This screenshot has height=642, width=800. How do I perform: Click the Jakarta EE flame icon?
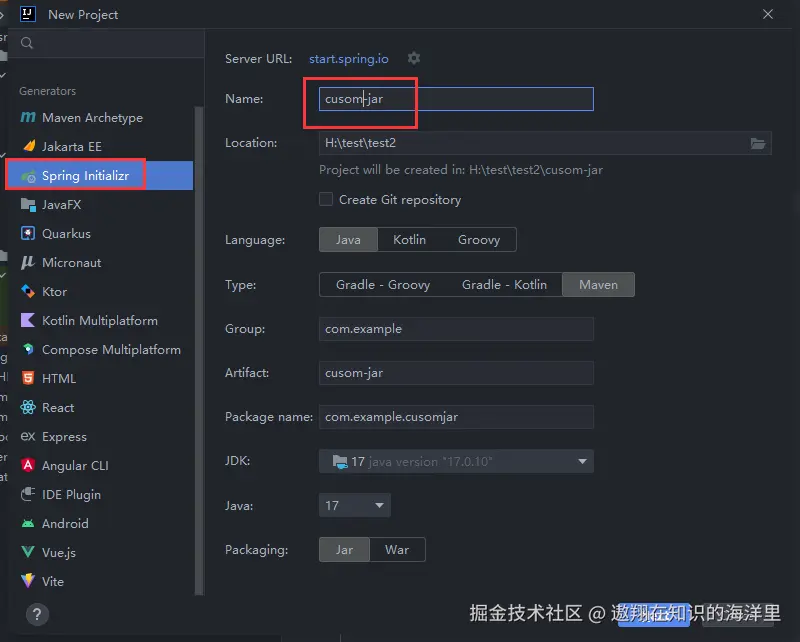tap(29, 146)
